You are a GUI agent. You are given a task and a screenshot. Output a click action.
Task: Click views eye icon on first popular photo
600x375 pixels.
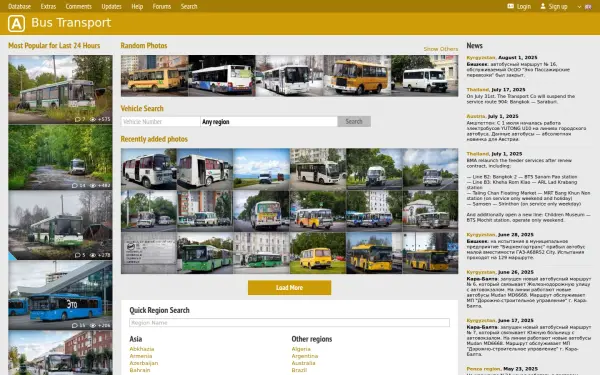[93, 119]
